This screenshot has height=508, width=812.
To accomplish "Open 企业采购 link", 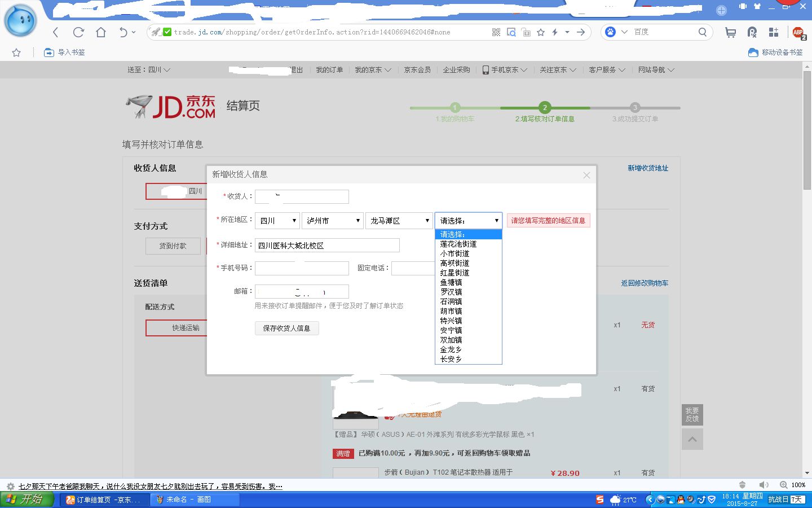I will (456, 70).
